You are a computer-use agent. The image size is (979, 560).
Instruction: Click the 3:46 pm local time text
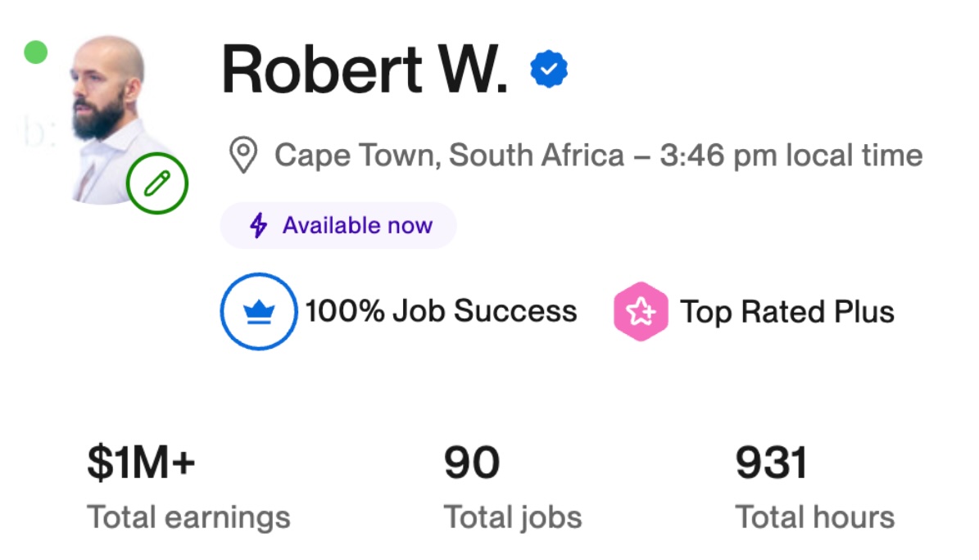coord(791,156)
